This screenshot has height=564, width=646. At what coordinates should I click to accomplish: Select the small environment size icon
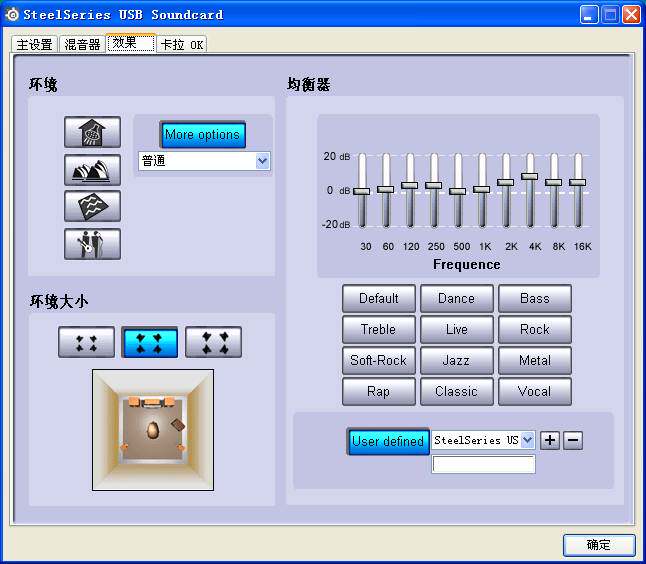[x=87, y=342]
